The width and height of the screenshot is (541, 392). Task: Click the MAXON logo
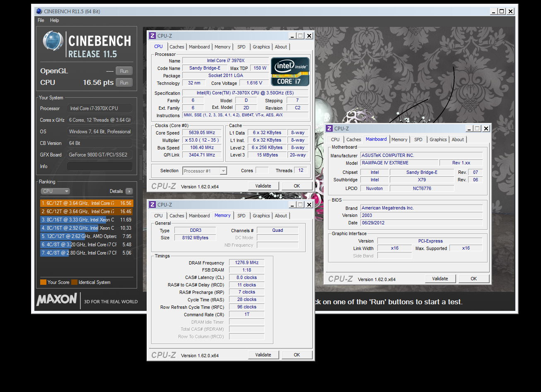pyautogui.click(x=57, y=300)
